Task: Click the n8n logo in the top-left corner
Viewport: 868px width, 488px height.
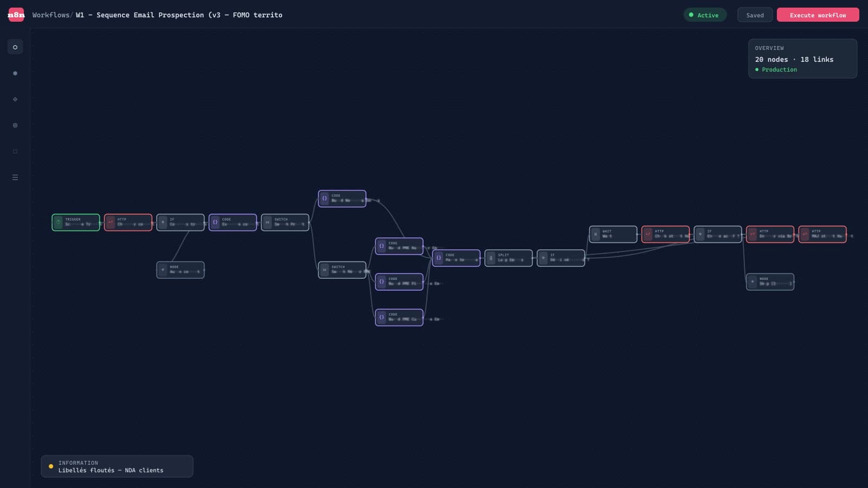Action: [x=16, y=15]
